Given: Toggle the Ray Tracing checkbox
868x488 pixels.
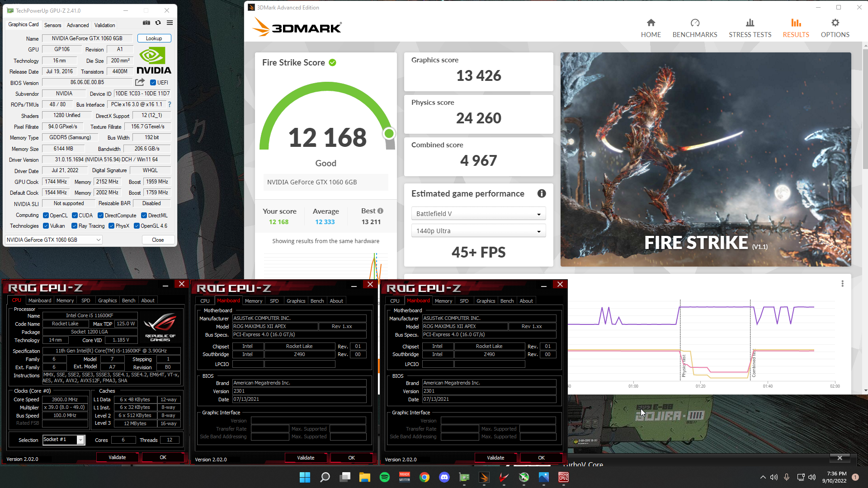Looking at the screenshot, I should tap(75, 226).
